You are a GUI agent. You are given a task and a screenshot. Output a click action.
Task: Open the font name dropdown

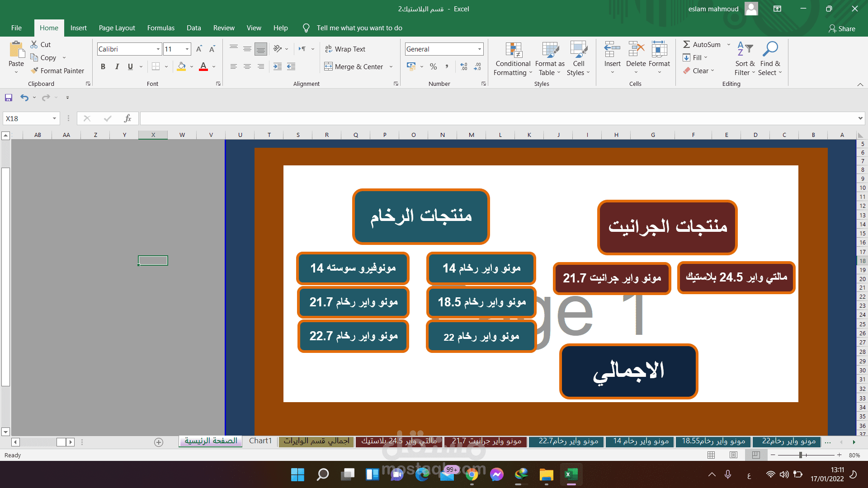[x=158, y=49]
